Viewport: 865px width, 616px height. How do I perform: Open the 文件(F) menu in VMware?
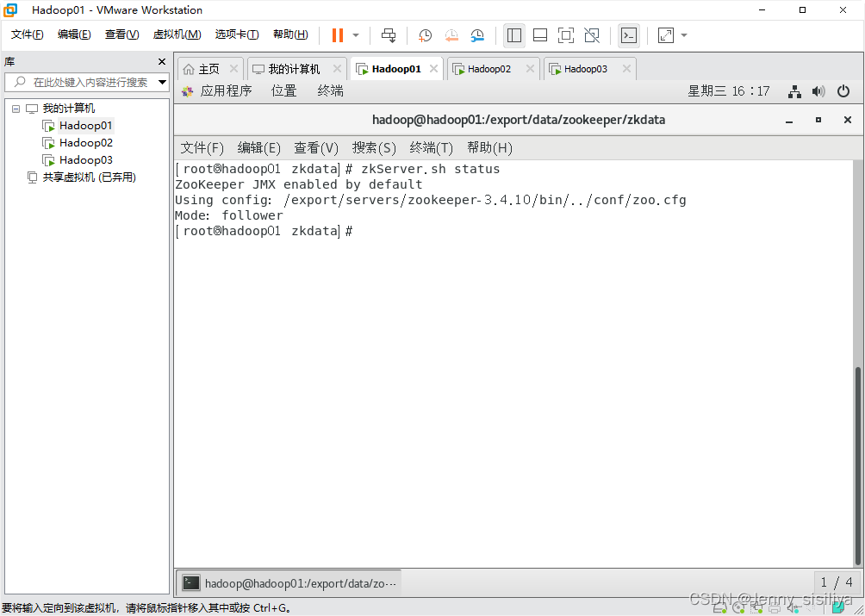pyautogui.click(x=27, y=34)
